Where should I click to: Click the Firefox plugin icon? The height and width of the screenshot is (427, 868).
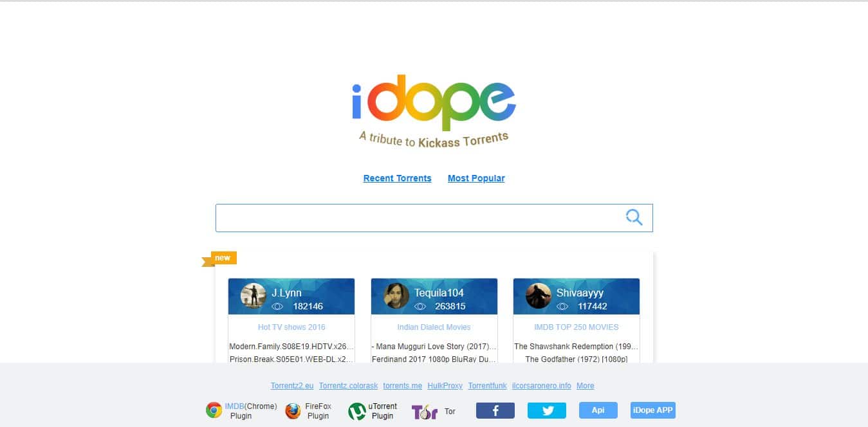coord(293,411)
